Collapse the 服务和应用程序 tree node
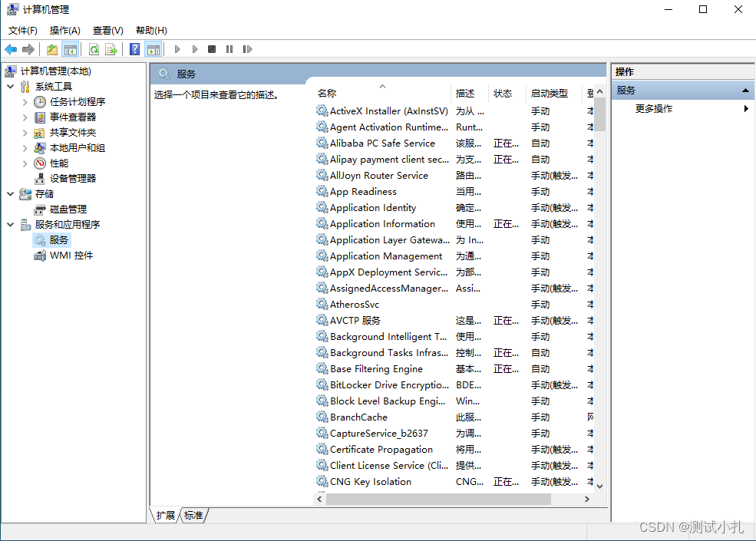The image size is (756, 541). [x=11, y=225]
